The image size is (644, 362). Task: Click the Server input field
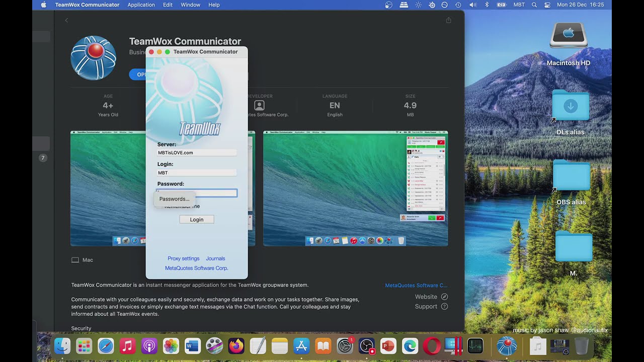click(197, 152)
